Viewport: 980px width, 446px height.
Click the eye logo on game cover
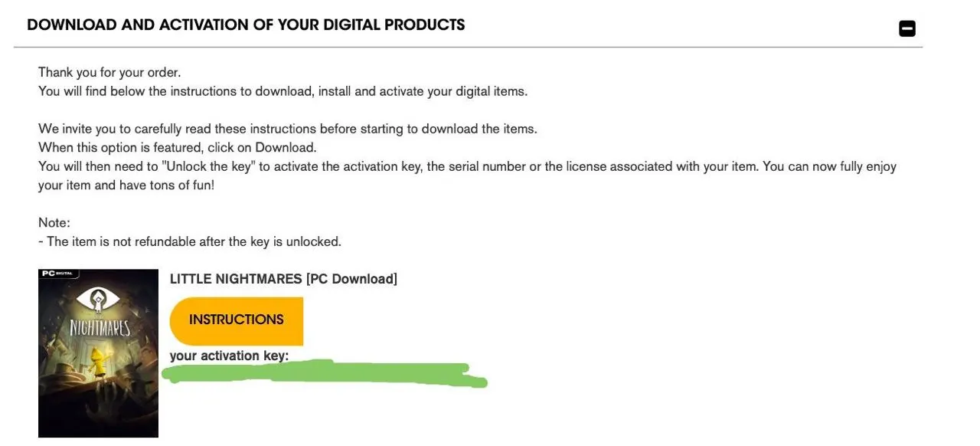click(98, 299)
